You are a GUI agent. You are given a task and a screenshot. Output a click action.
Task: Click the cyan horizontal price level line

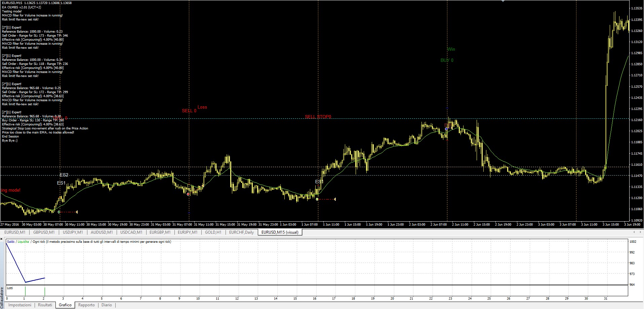[x=314, y=118]
